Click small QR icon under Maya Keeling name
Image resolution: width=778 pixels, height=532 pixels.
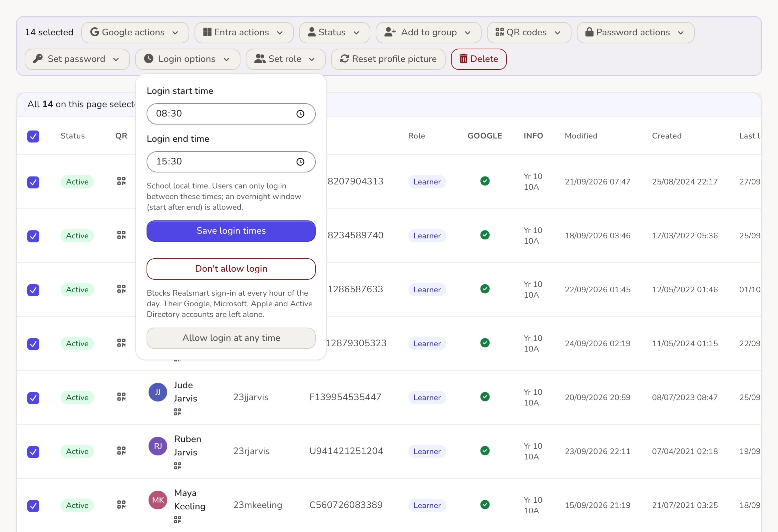coord(178,520)
